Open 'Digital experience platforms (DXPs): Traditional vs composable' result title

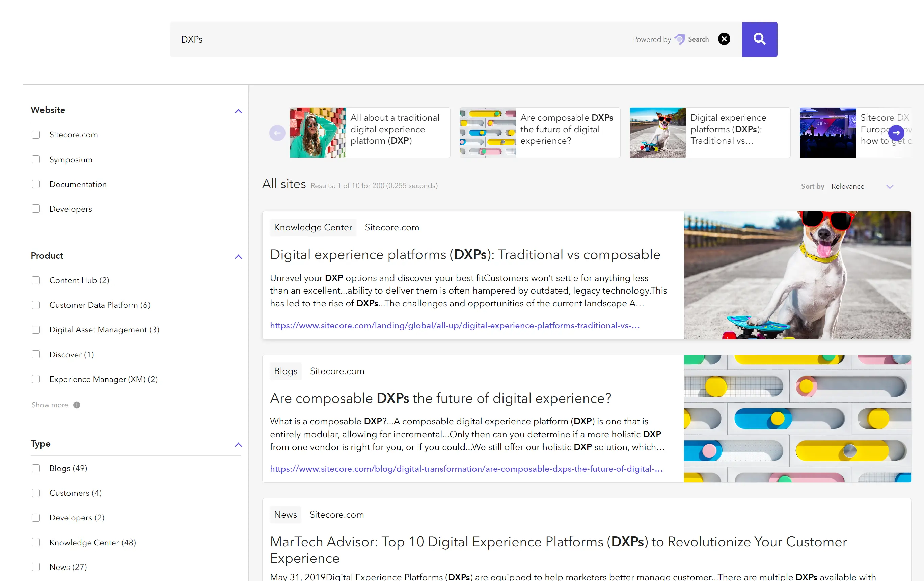(465, 254)
